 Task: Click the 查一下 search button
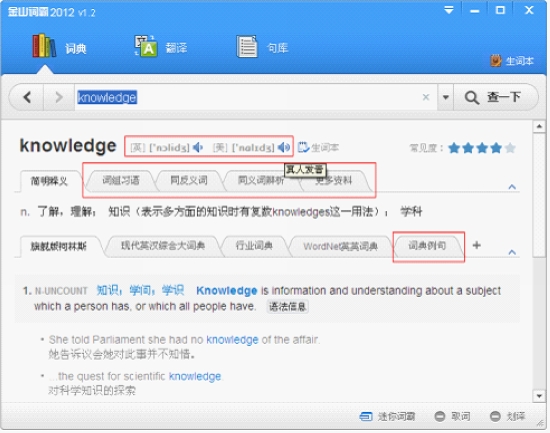tap(495, 97)
